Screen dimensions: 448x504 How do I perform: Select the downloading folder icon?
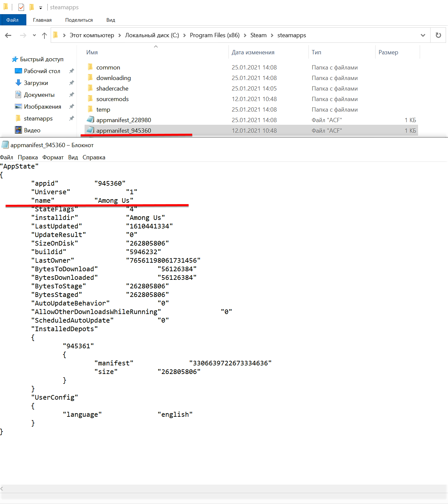[91, 78]
